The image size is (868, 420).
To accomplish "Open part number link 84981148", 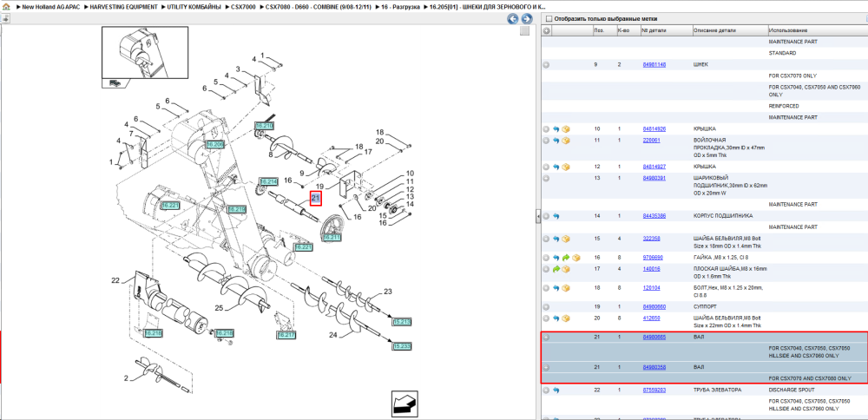I will pos(654,65).
